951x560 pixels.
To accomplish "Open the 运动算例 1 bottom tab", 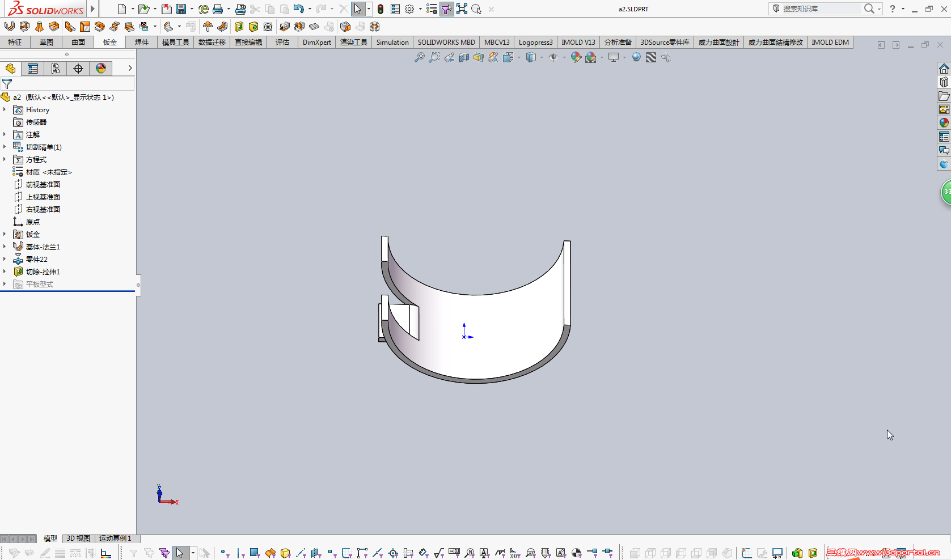I will [x=115, y=538].
